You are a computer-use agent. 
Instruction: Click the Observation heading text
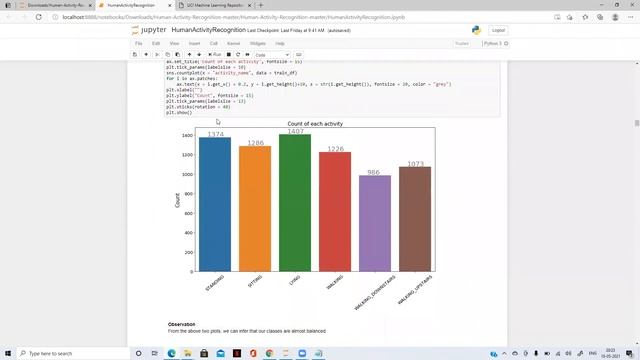pyautogui.click(x=181, y=324)
